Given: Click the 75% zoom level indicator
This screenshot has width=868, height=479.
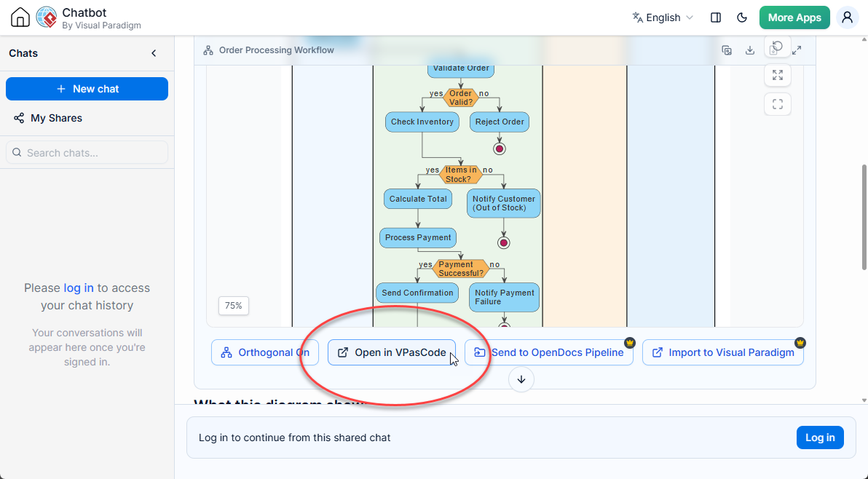Looking at the screenshot, I should coord(234,306).
